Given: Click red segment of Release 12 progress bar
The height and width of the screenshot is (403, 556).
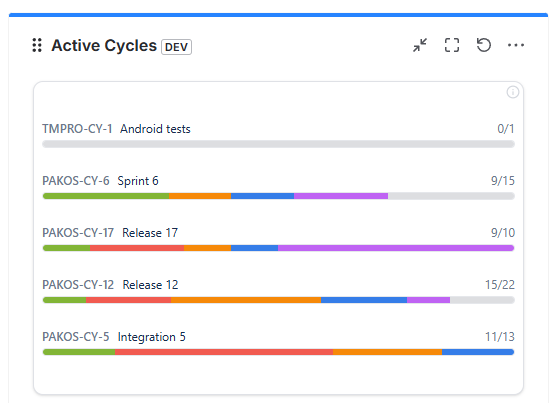Looking at the screenshot, I should pos(128,300).
